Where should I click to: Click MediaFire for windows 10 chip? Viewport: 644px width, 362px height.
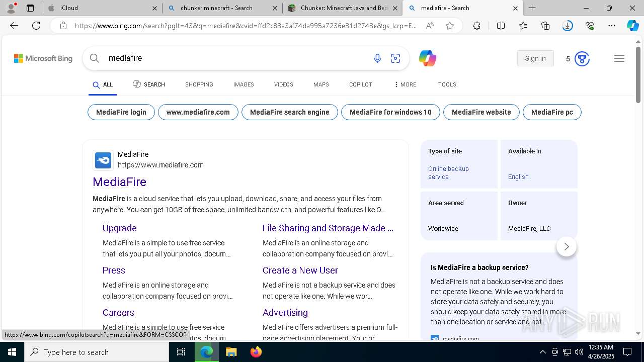tap(390, 112)
